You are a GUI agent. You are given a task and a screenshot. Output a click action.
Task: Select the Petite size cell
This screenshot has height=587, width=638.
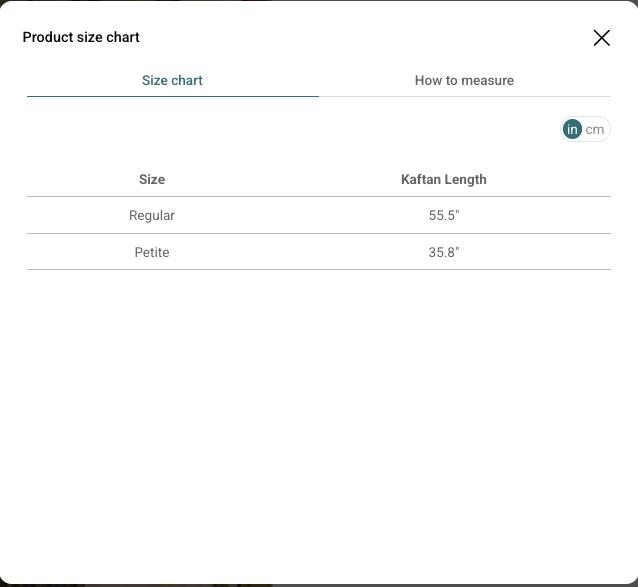click(x=152, y=252)
